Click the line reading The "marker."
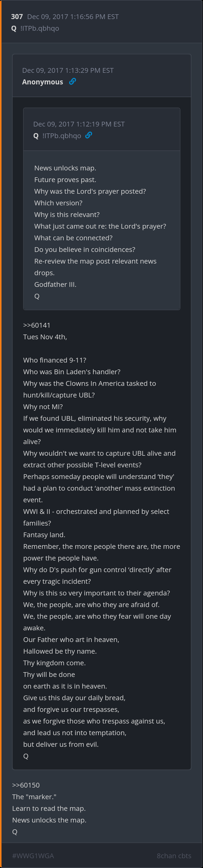This screenshot has width=203, height=868. coord(34,797)
